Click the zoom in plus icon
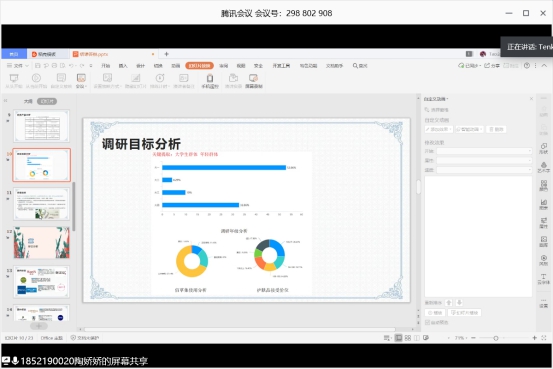Viewport: 553px width, 369px height. (534, 338)
